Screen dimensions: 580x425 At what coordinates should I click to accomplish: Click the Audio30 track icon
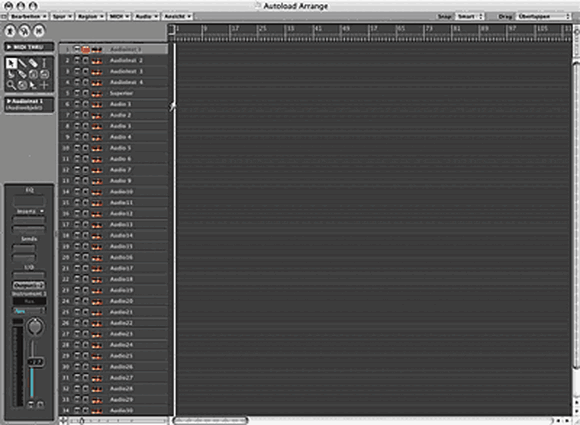(x=97, y=411)
